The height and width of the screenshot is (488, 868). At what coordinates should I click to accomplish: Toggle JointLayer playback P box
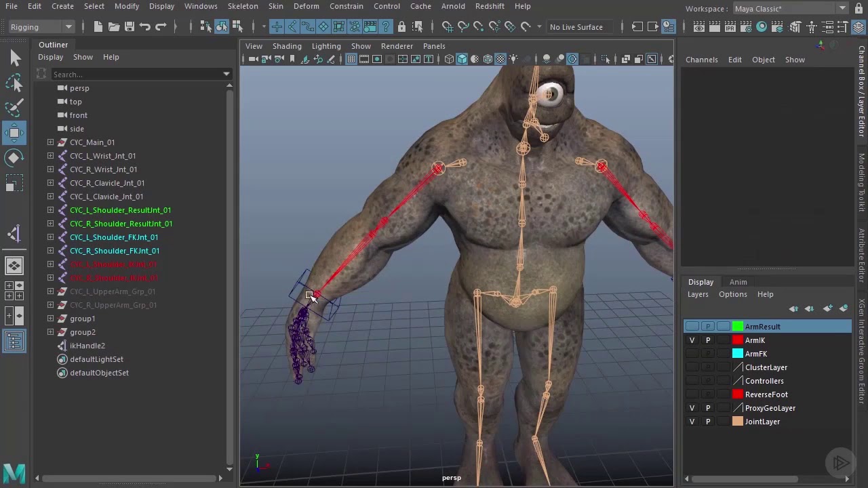[x=708, y=422]
